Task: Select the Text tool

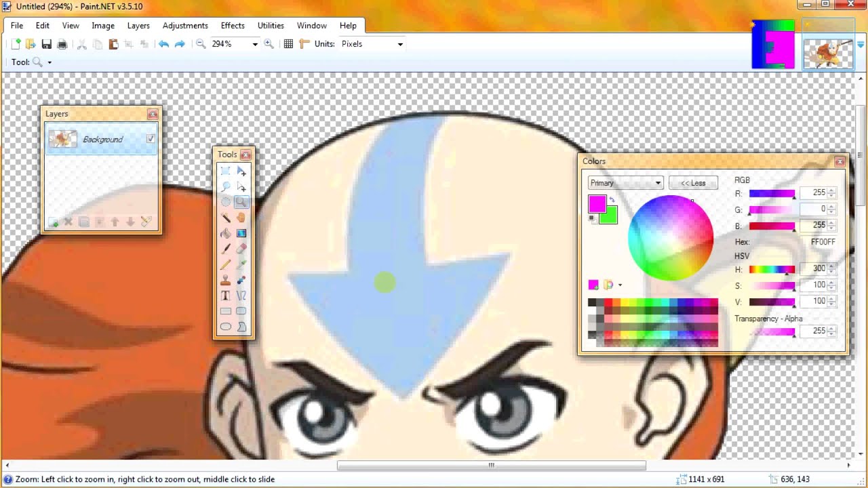Action: click(x=226, y=296)
